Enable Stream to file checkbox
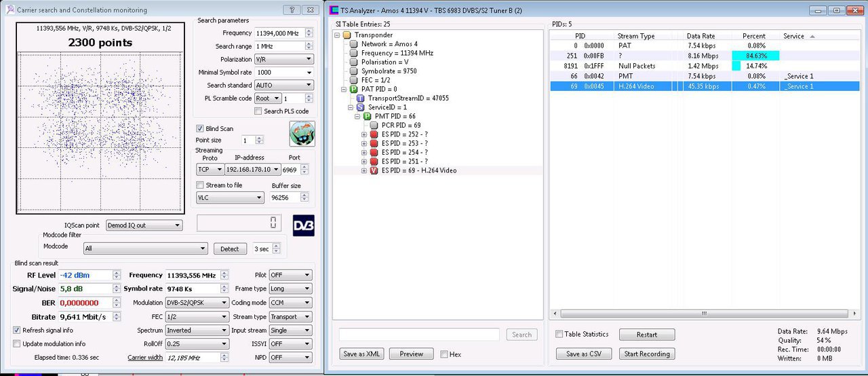The height and width of the screenshot is (376, 868). click(x=200, y=185)
